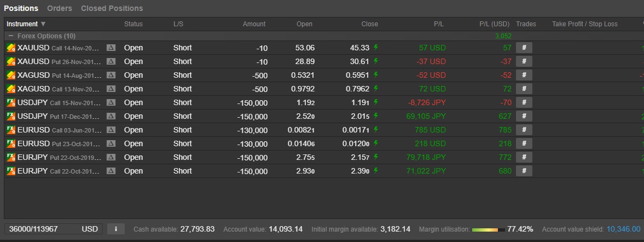Click the USDJPY Put 17-Dec FX icon
Screen dimensions: 644x242
(x=11, y=116)
